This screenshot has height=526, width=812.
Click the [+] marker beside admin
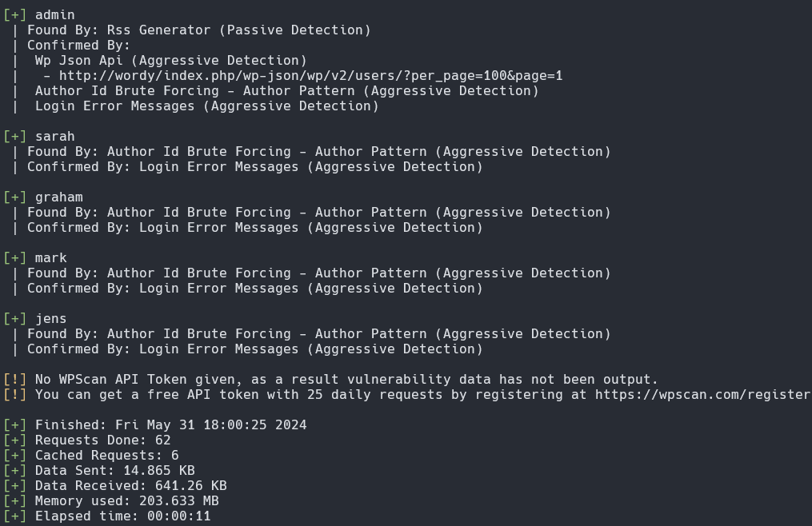click(15, 15)
